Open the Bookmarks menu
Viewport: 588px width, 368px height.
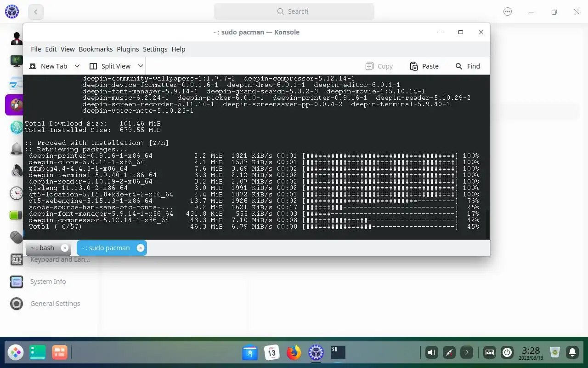pyautogui.click(x=96, y=49)
